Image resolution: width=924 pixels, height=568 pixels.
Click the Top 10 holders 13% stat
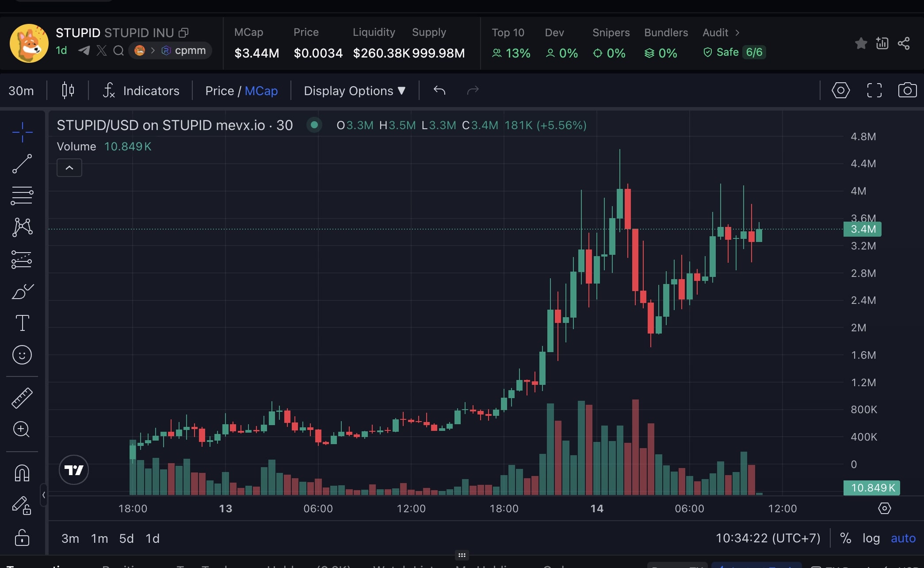pos(511,53)
